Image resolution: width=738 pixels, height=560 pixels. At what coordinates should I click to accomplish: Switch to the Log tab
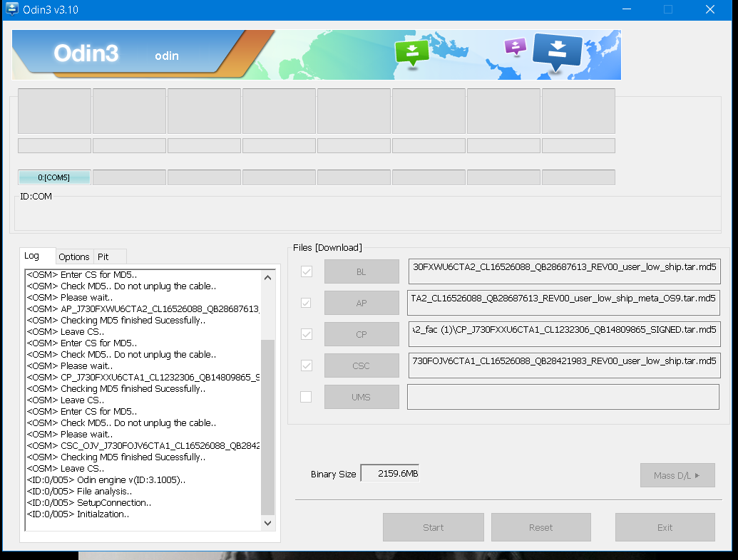coord(37,256)
